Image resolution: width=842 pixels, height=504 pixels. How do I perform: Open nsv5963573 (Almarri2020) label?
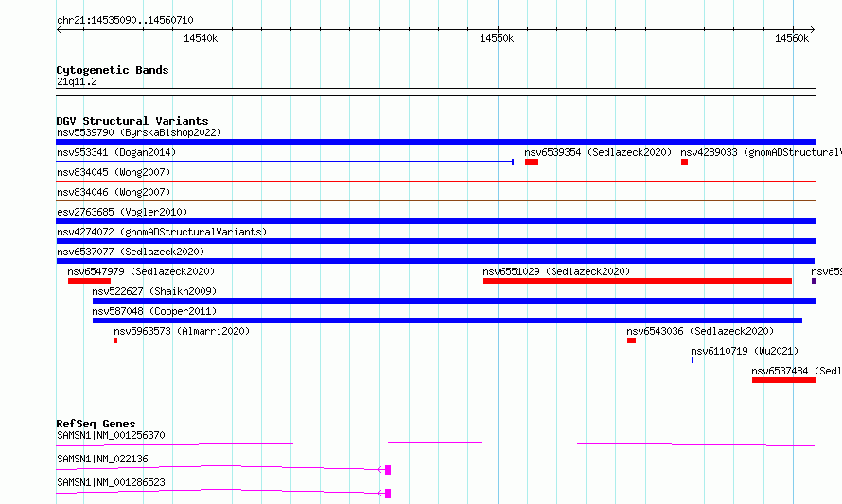coord(182,331)
